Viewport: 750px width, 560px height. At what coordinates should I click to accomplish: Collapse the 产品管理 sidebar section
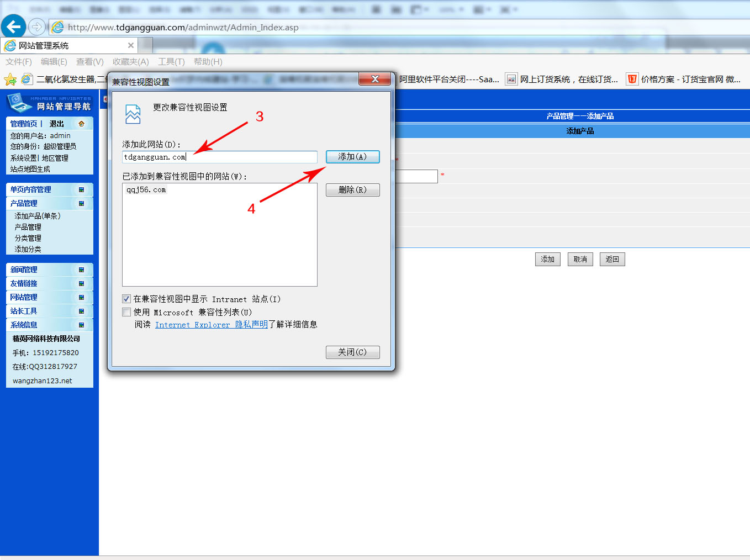[x=81, y=203]
